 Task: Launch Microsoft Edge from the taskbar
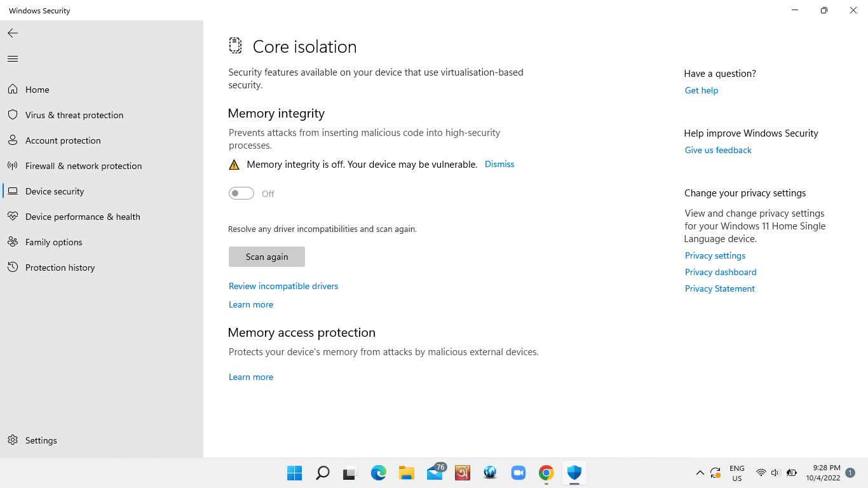(379, 473)
